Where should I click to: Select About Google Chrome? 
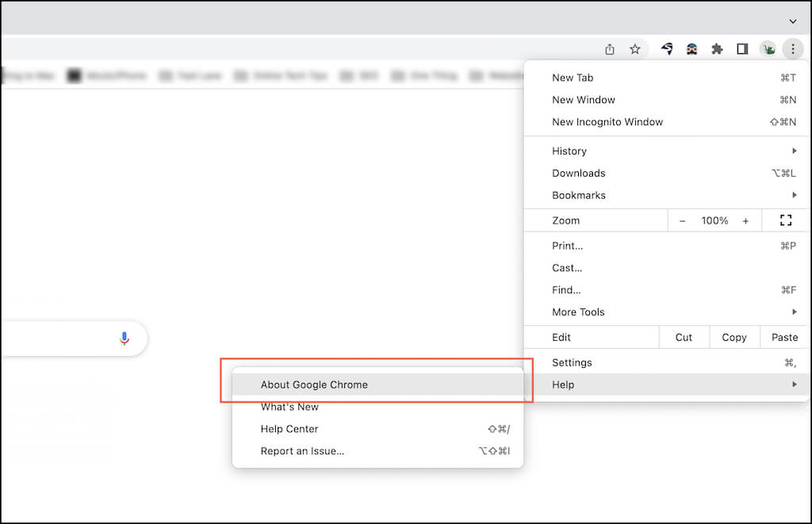(x=377, y=384)
